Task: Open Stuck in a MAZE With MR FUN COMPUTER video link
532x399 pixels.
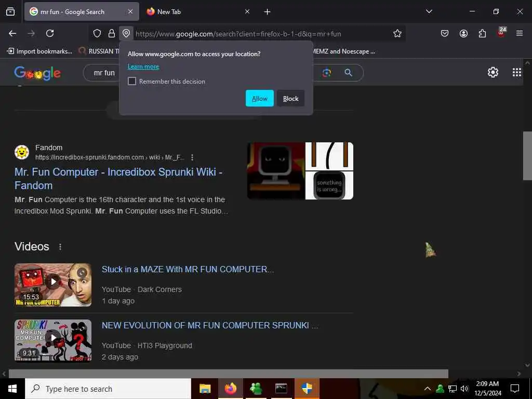Action: click(x=188, y=270)
